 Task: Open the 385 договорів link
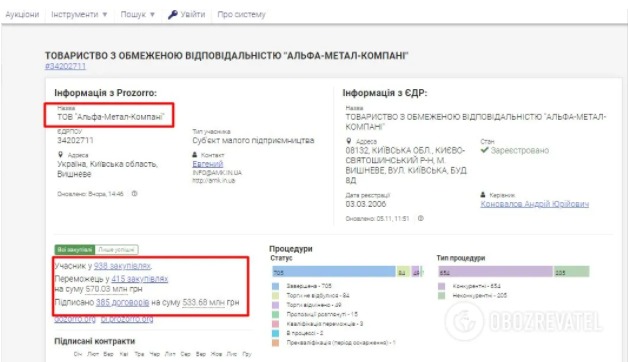(x=123, y=302)
